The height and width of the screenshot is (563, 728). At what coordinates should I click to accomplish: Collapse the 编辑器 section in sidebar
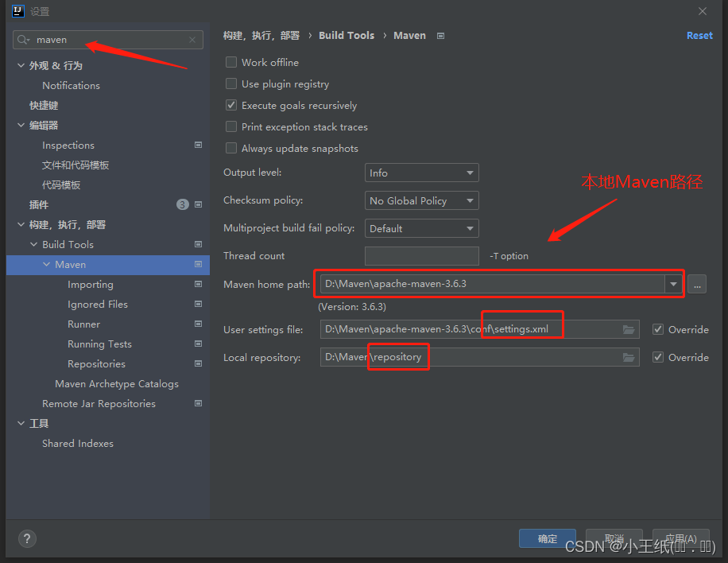[20, 125]
